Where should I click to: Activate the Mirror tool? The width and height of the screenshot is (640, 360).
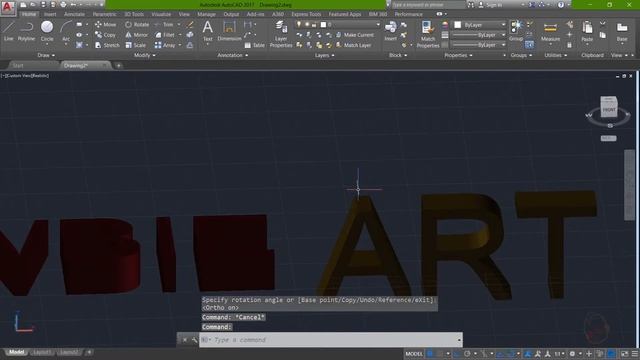click(137, 35)
